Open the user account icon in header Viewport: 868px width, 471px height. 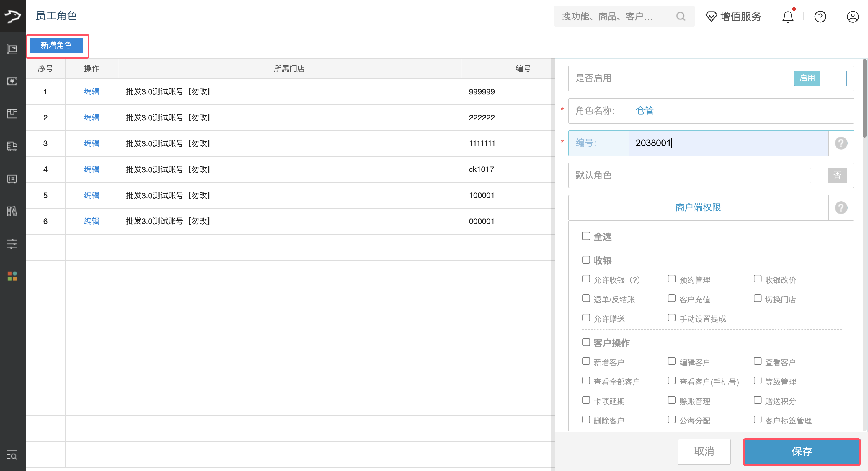point(852,17)
